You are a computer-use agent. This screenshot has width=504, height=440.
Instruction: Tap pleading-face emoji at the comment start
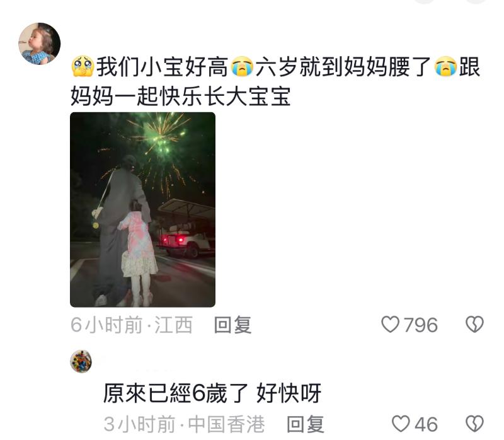[83, 67]
